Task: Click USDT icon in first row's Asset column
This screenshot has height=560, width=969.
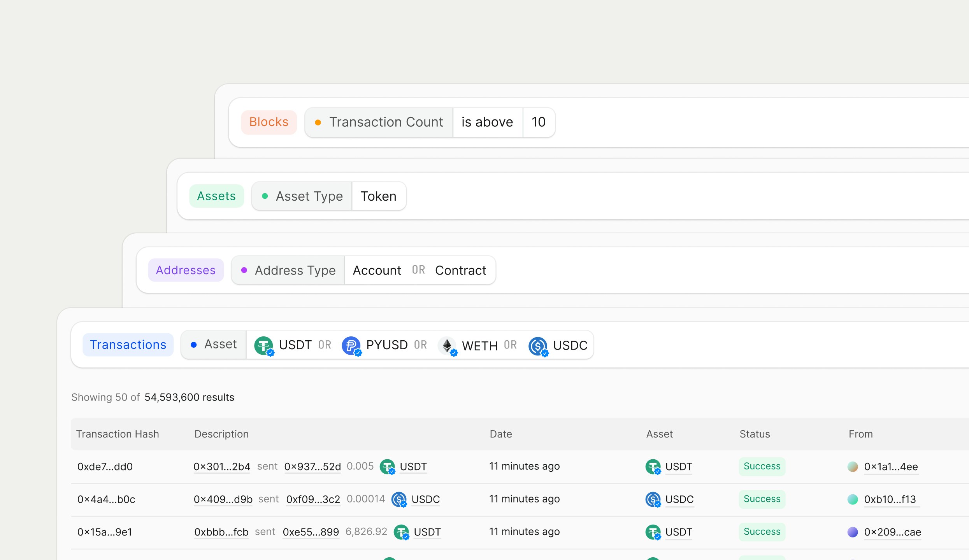Action: pos(653,467)
